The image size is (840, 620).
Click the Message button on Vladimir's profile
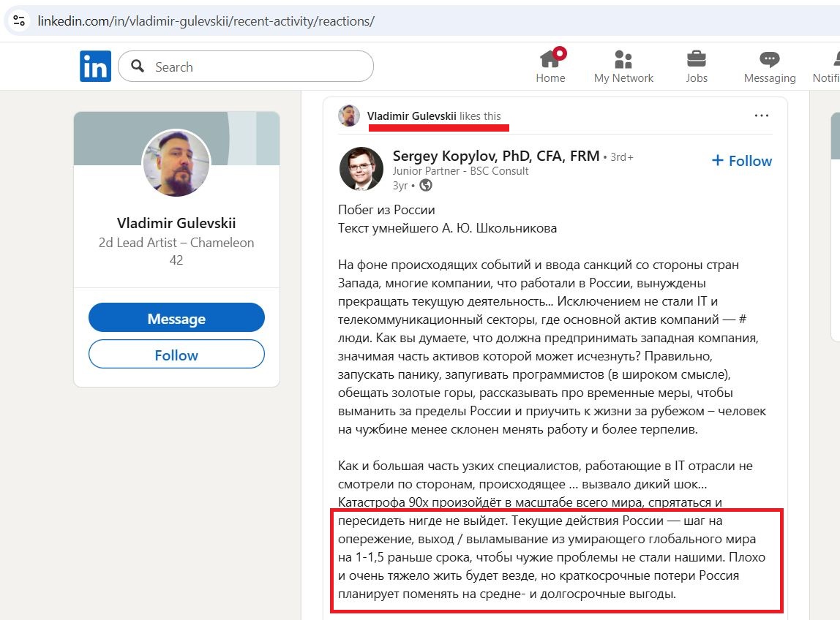[x=176, y=317]
